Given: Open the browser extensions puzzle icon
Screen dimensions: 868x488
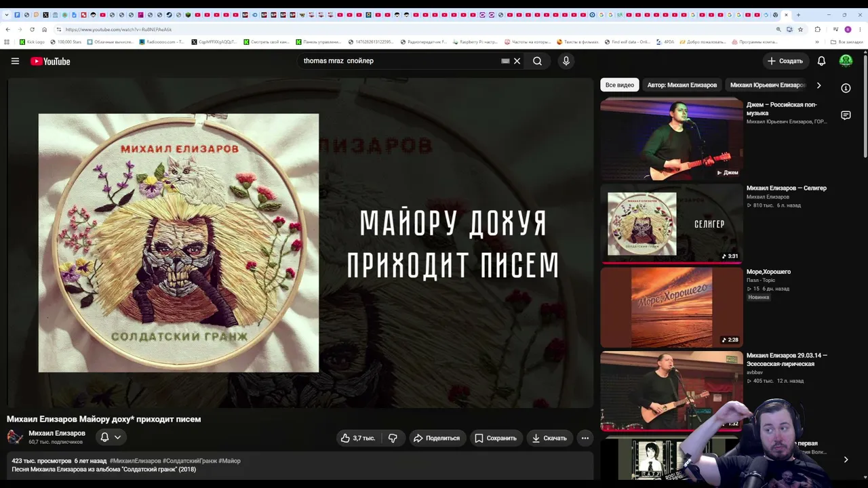Looking at the screenshot, I should (817, 29).
